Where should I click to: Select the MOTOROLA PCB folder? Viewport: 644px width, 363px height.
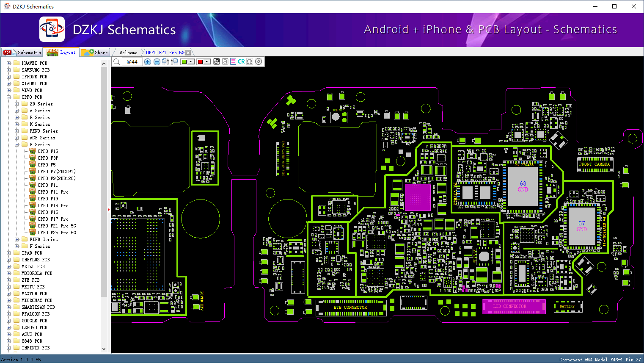(x=37, y=273)
